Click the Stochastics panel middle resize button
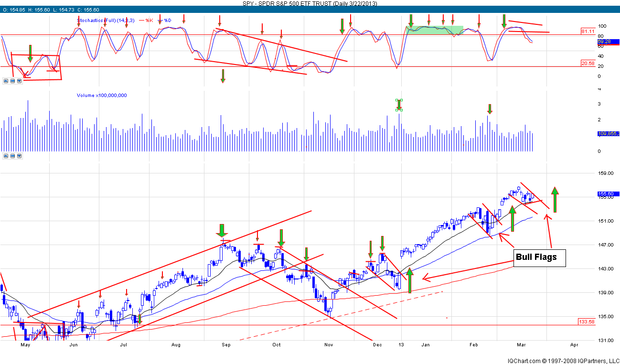 pyautogui.click(x=12, y=81)
